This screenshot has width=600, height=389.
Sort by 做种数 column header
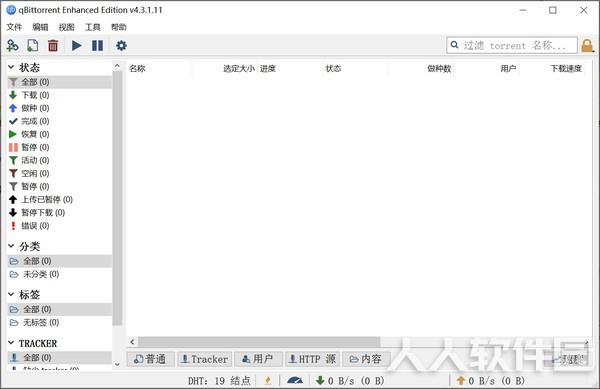[439, 68]
